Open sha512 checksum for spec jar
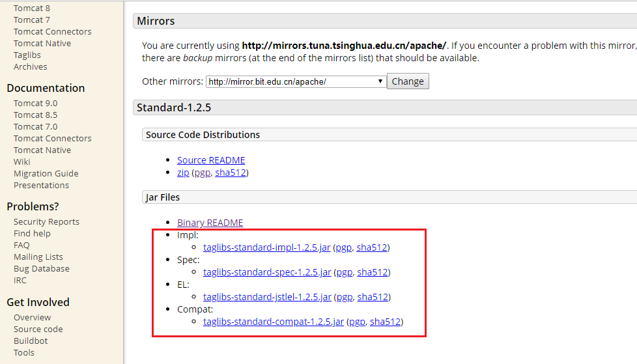Viewport: 637px width, 364px height. 373,272
